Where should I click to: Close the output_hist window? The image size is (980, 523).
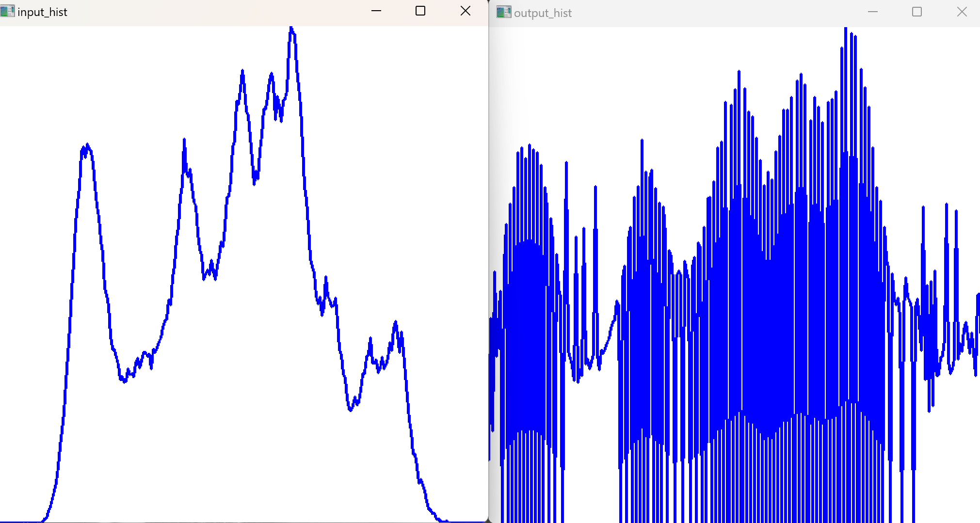point(962,12)
